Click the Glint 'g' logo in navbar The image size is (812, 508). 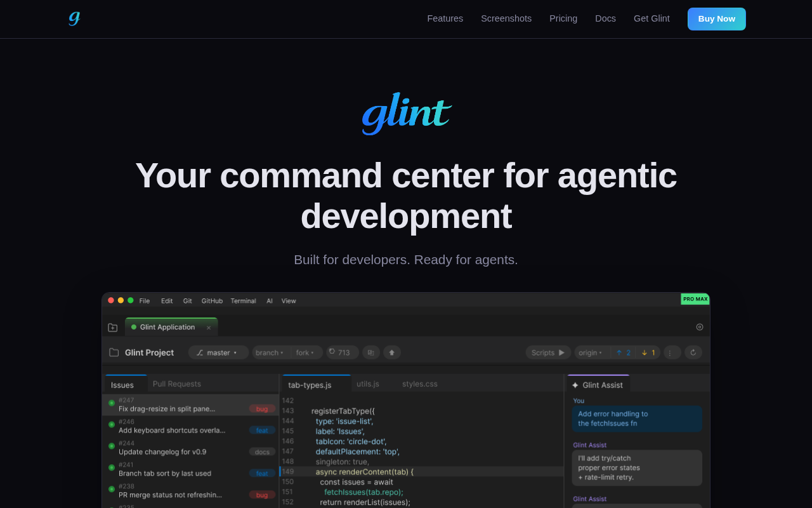[74, 18]
